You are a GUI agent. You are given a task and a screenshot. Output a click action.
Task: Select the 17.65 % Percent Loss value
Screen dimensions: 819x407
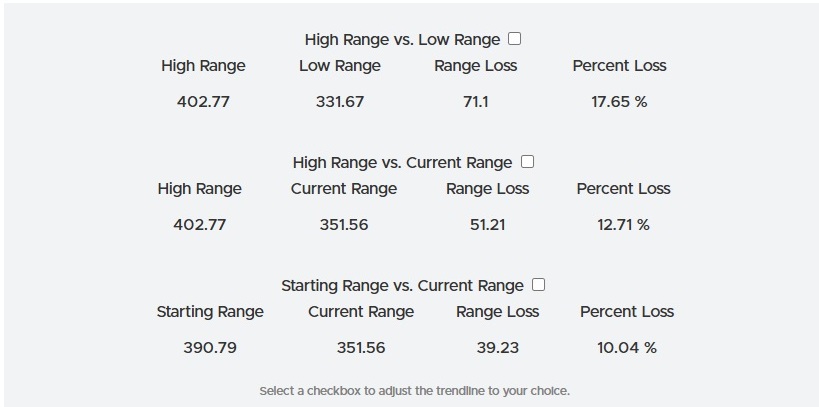pyautogui.click(x=620, y=102)
